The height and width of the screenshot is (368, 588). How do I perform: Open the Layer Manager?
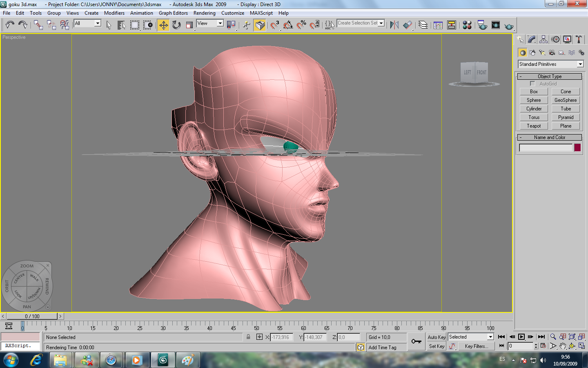(x=423, y=25)
